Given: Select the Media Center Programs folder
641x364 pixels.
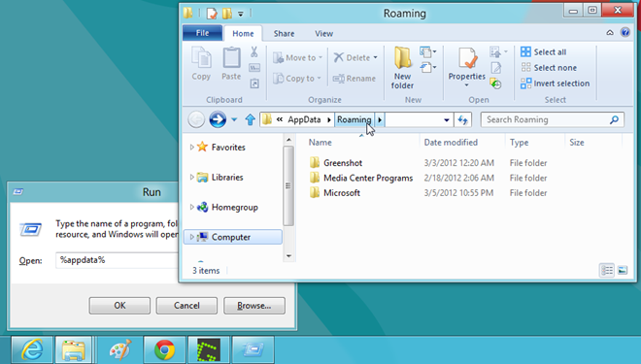Looking at the screenshot, I should [x=368, y=179].
